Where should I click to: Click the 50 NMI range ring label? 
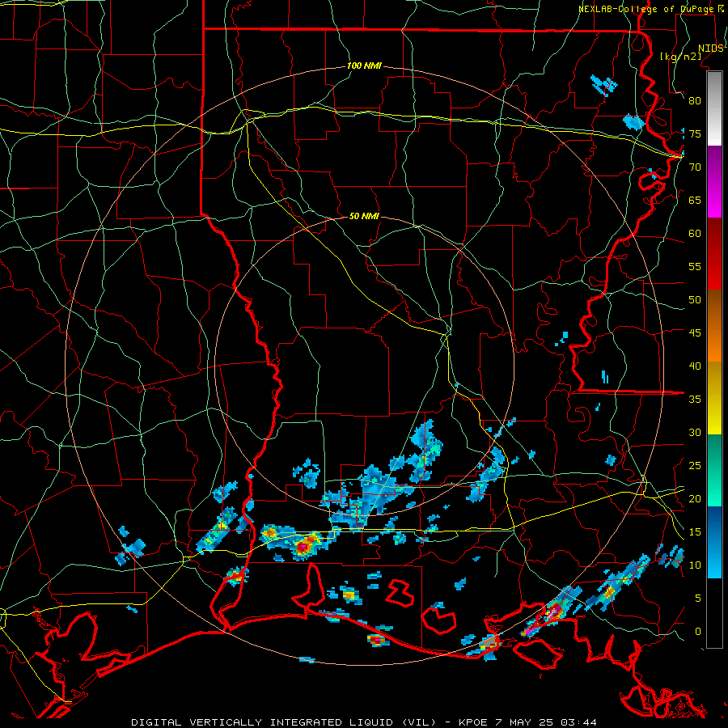tap(364, 216)
